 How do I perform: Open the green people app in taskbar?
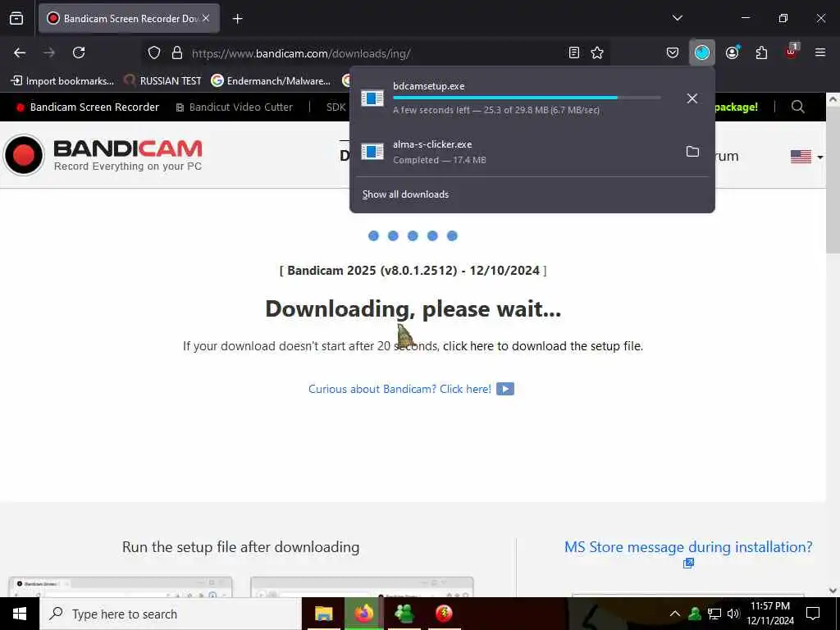click(404, 614)
